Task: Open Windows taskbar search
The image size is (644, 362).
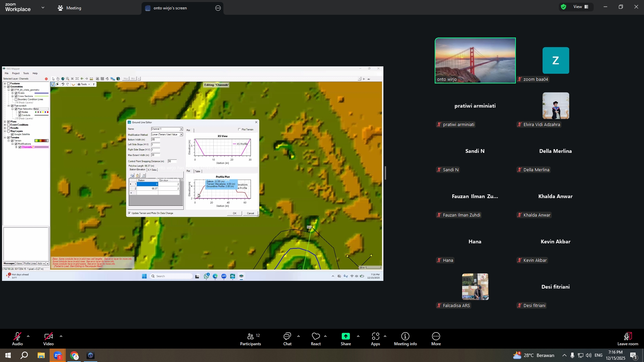Action: click(x=24, y=355)
